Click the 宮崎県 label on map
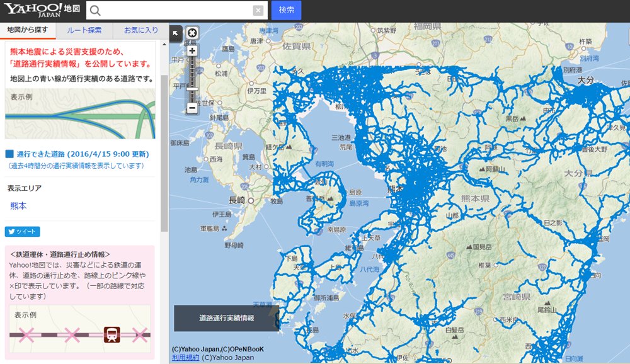 517,297
